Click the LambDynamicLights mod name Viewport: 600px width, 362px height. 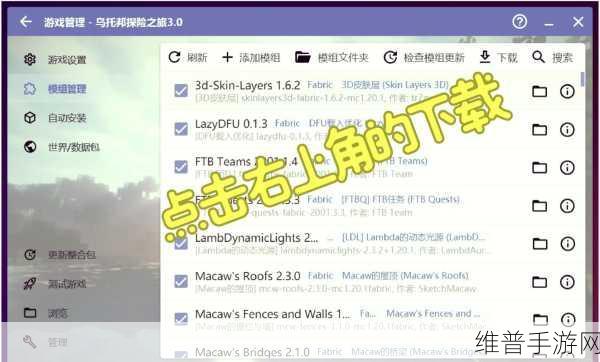click(x=256, y=238)
